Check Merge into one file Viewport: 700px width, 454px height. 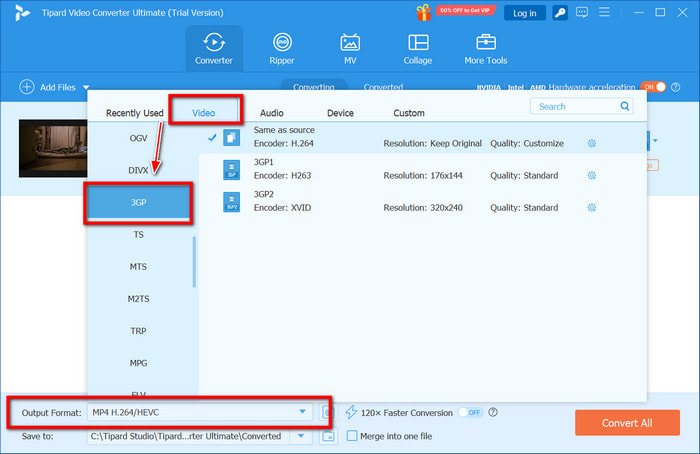352,436
